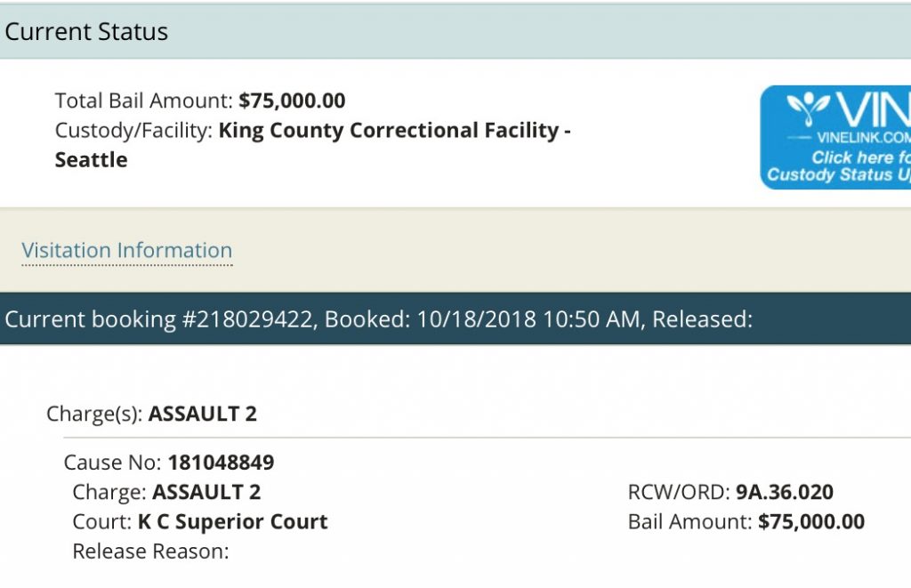
Task: Click the Bail Amount $75,000.00 near RCW
Action: (811, 522)
